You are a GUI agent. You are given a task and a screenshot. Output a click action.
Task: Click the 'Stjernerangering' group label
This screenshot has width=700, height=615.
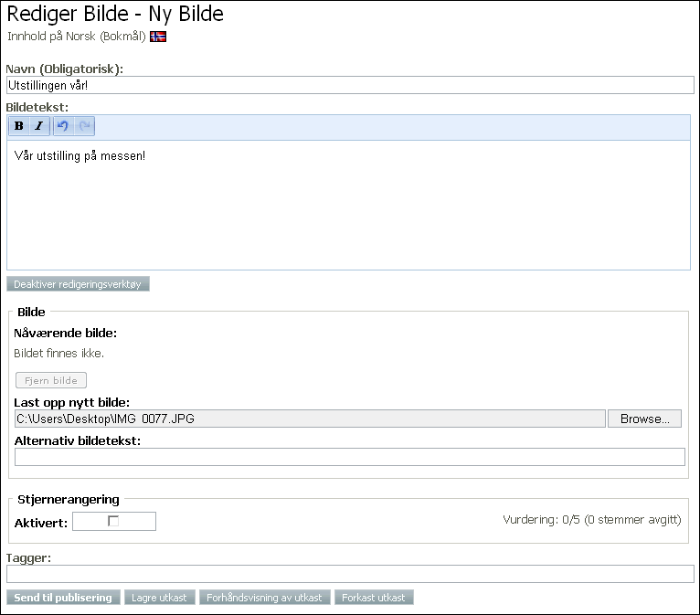69,500
